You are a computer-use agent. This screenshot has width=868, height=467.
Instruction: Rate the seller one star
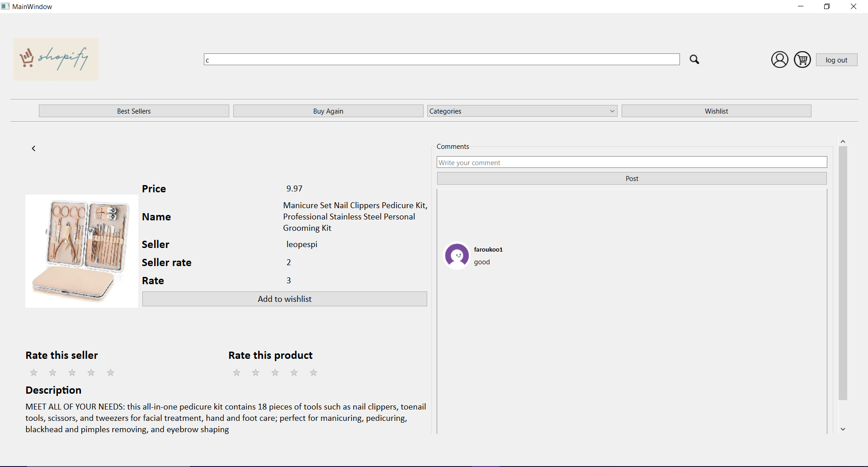click(x=34, y=372)
